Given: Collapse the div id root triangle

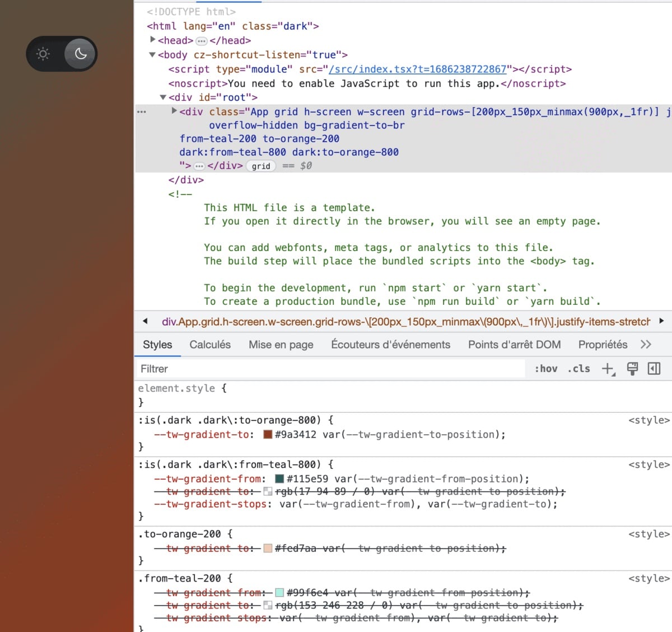Looking at the screenshot, I should (163, 97).
